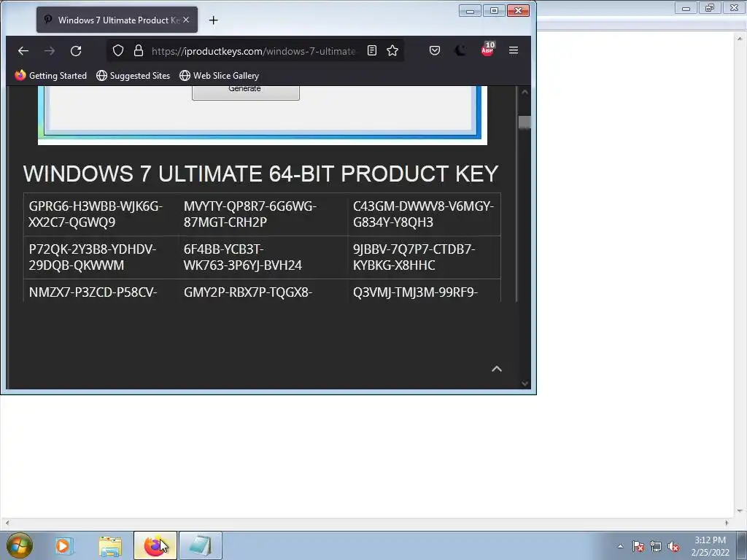Image resolution: width=747 pixels, height=560 pixels.
Task: Open Web Slice Gallery bookmark
Action: click(x=219, y=75)
